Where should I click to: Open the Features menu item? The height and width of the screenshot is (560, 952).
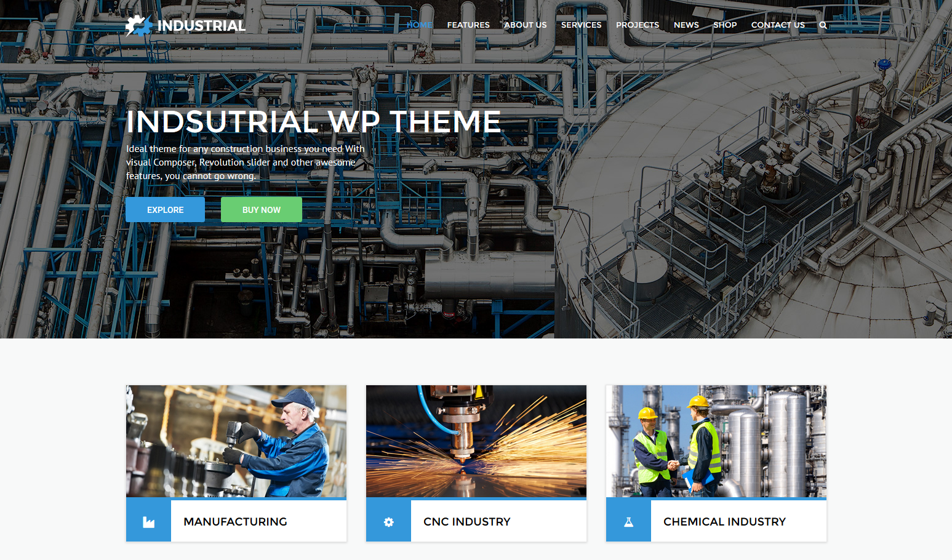point(468,25)
